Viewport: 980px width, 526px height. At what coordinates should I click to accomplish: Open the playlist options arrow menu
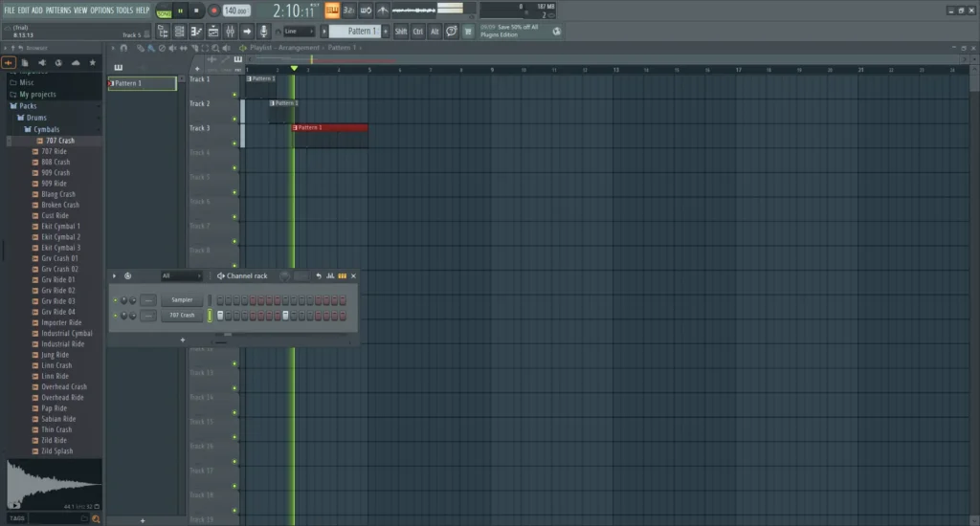click(x=113, y=48)
